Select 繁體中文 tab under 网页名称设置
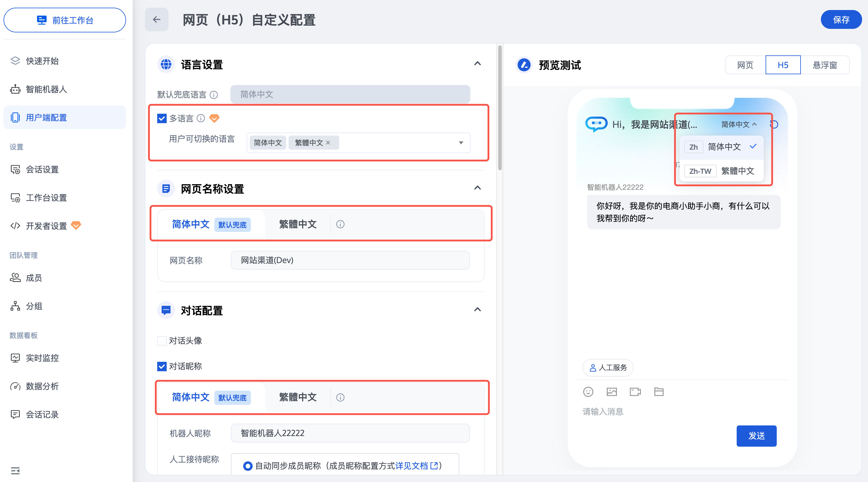 click(298, 224)
